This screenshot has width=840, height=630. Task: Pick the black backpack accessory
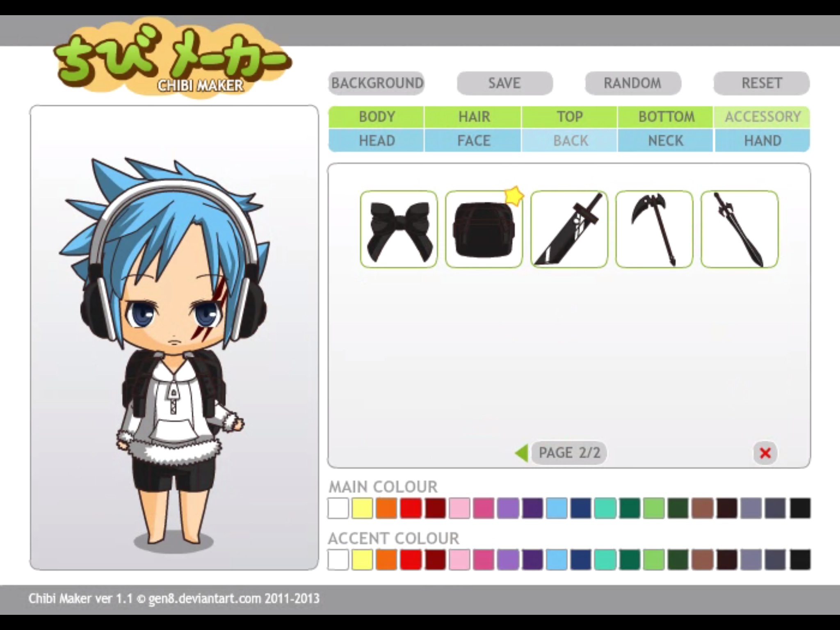tap(484, 229)
